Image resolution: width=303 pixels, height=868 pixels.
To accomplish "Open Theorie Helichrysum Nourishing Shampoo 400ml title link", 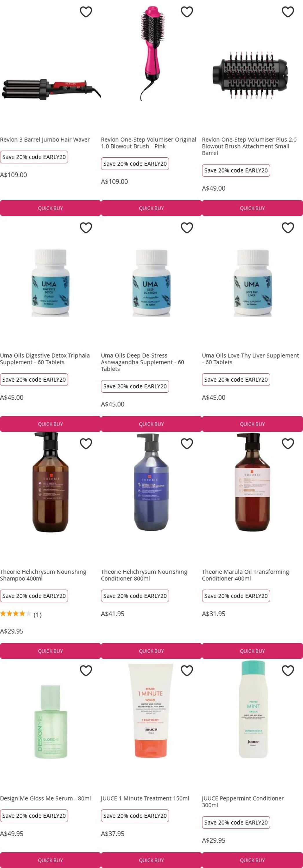I will (43, 575).
